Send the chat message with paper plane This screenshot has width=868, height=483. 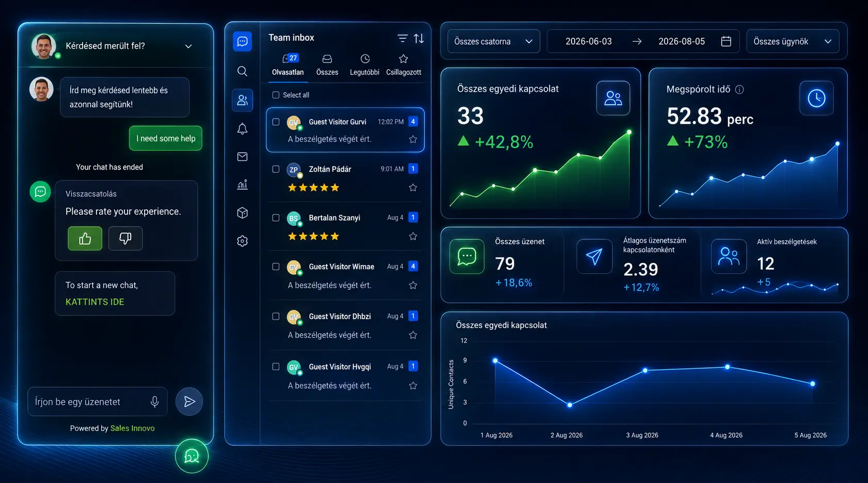point(189,401)
